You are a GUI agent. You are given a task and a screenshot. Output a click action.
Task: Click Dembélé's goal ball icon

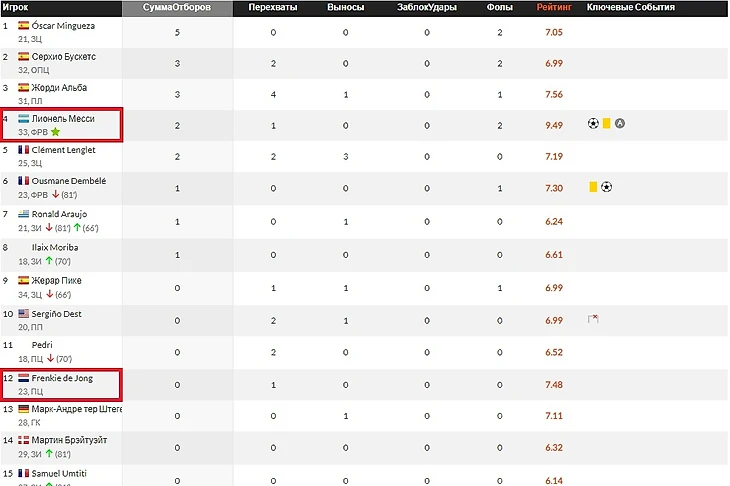tap(606, 187)
